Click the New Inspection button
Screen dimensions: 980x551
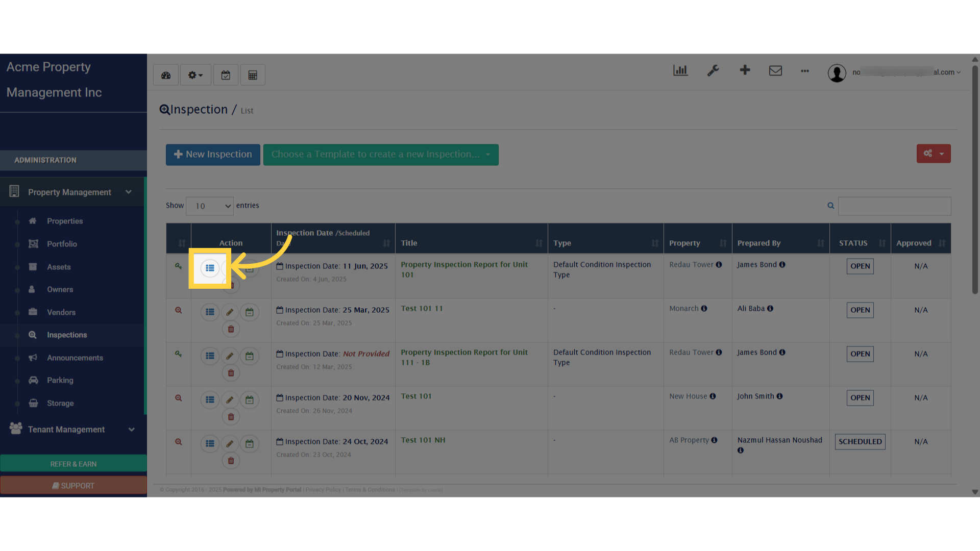[x=213, y=155]
